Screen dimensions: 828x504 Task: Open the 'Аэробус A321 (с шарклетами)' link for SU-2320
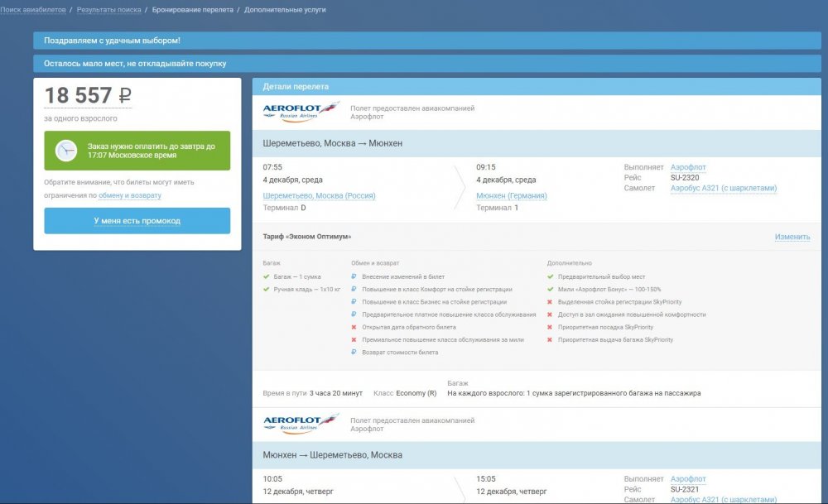click(x=724, y=188)
